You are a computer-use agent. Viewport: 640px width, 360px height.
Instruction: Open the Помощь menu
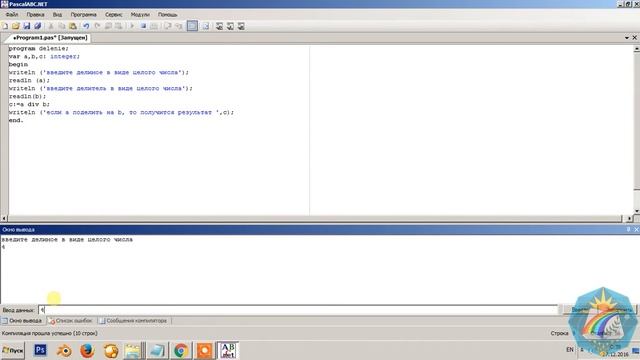click(x=168, y=15)
